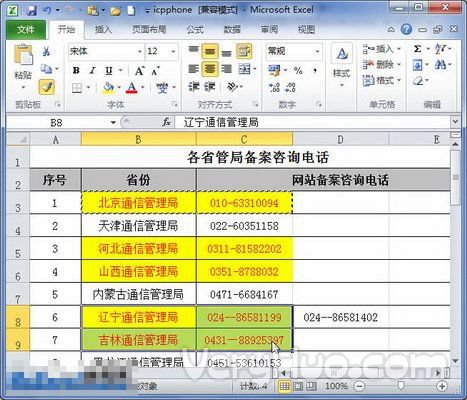Toggle Underline formatting
The height and width of the screenshot is (400, 467).
pyautogui.click(x=109, y=71)
